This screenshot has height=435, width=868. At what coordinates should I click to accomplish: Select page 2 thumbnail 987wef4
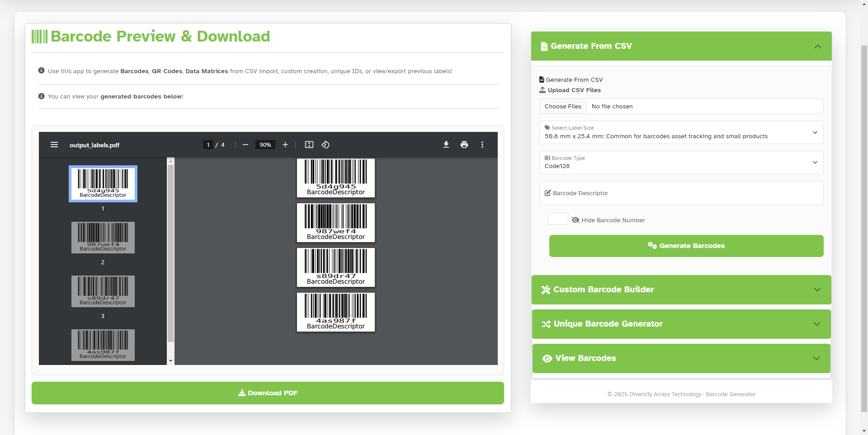(x=103, y=238)
